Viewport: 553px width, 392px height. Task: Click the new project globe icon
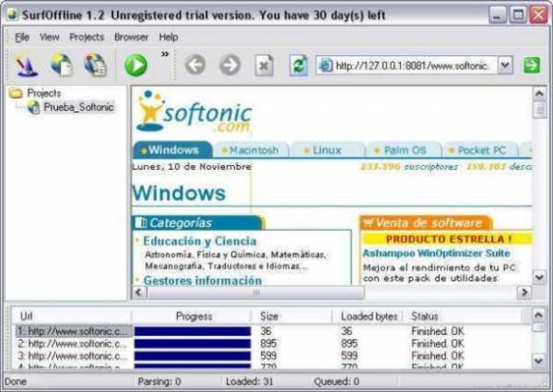61,65
